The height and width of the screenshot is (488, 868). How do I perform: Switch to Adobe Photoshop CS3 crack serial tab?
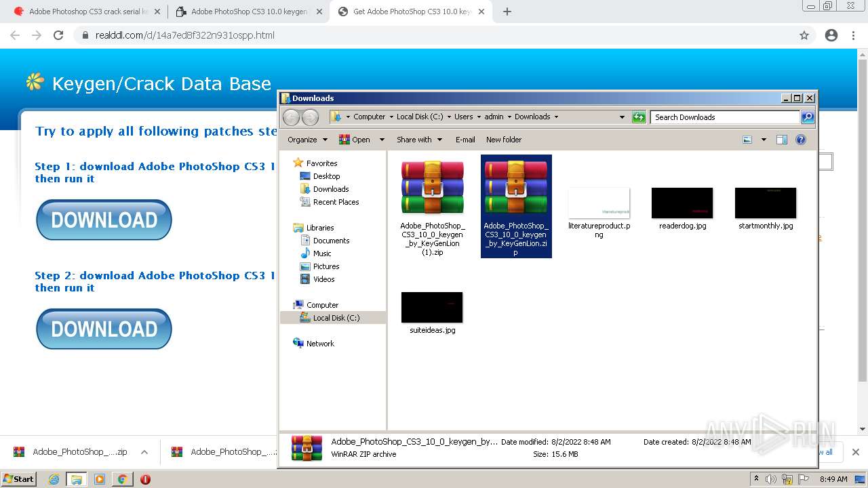(x=88, y=12)
